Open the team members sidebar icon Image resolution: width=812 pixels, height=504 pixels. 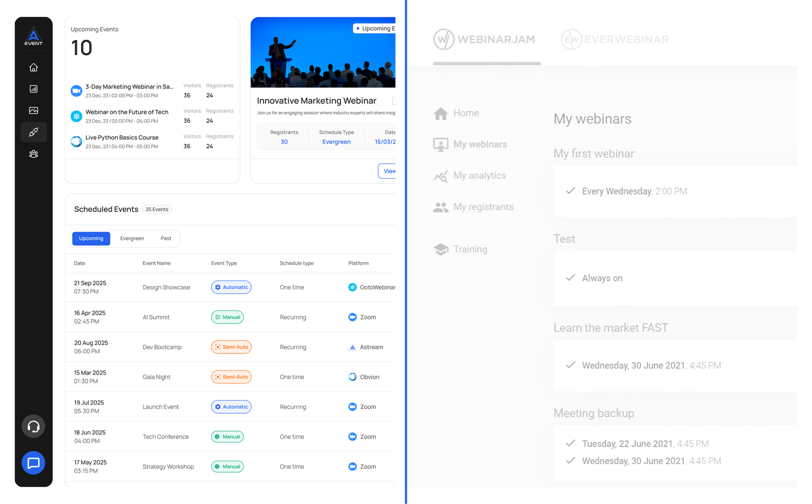tap(33, 154)
